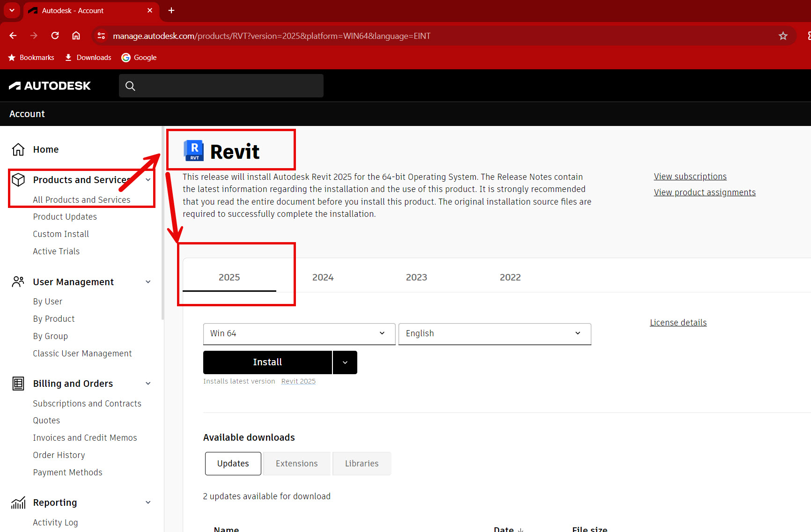Click the address bar URL
This screenshot has width=811, height=532.
click(272, 36)
